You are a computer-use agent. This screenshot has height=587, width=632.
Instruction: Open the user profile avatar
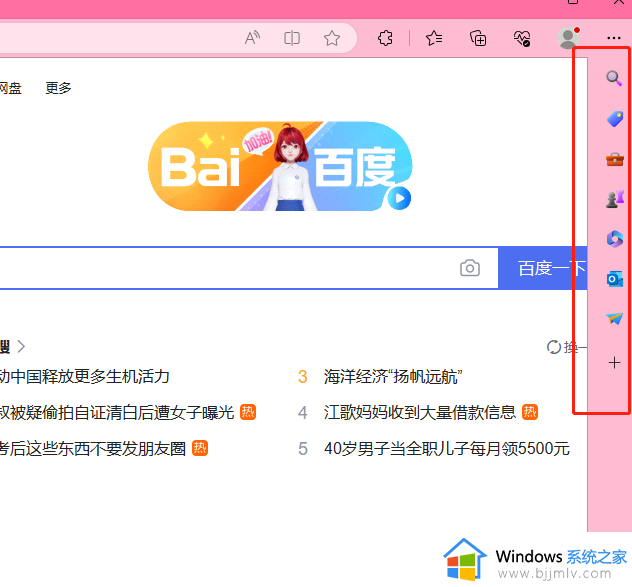point(568,38)
